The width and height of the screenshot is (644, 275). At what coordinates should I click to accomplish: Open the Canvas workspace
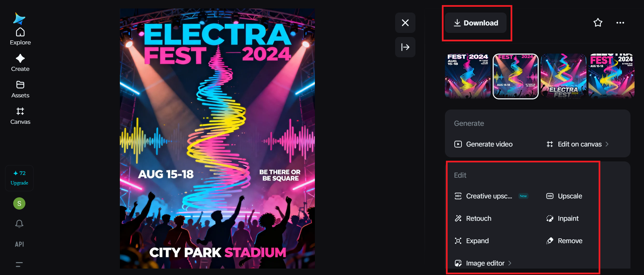pyautogui.click(x=20, y=115)
